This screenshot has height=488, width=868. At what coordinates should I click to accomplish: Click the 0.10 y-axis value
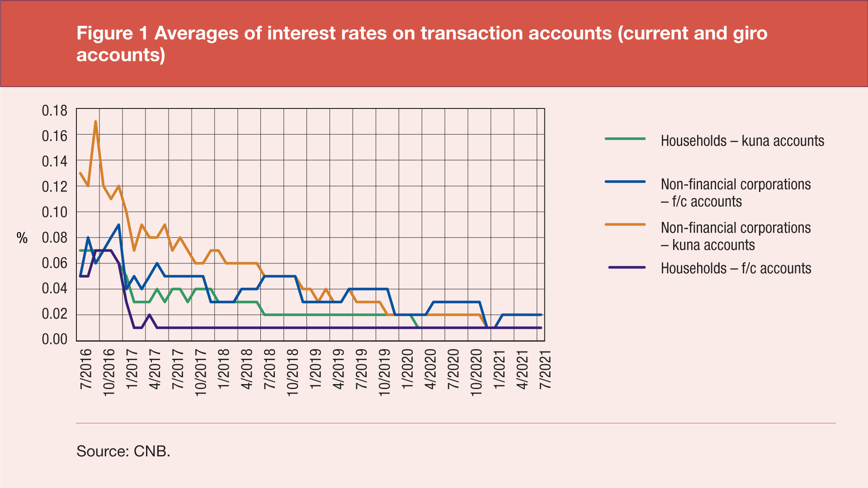(54, 212)
